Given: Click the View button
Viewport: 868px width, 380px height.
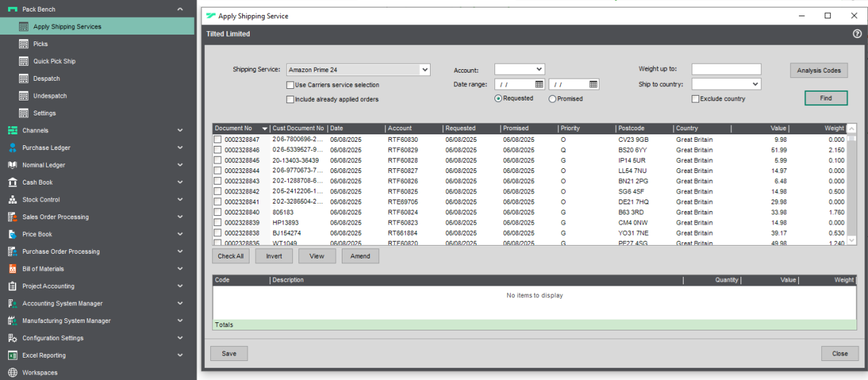Looking at the screenshot, I should tap(317, 256).
